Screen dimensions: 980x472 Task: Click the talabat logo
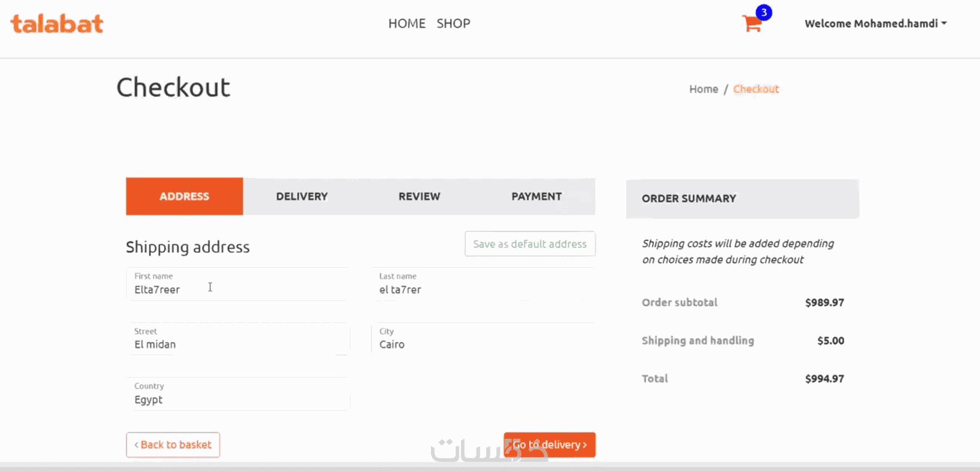tap(57, 24)
